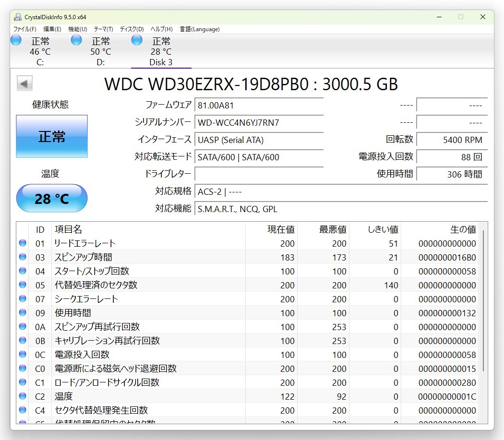Click the status dot of row 03 スピンアップ時間
Image resolution: width=504 pixels, height=440 pixels.
coord(23,257)
